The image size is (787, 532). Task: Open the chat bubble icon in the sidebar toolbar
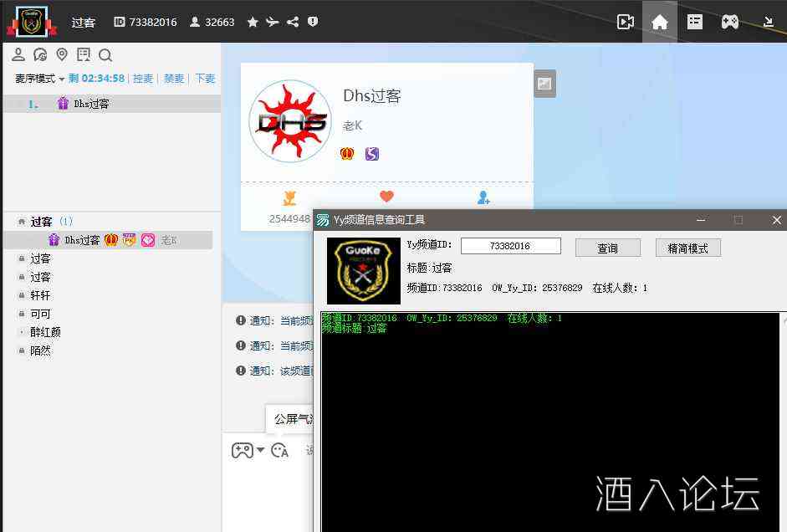pyautogui.click(x=40, y=54)
